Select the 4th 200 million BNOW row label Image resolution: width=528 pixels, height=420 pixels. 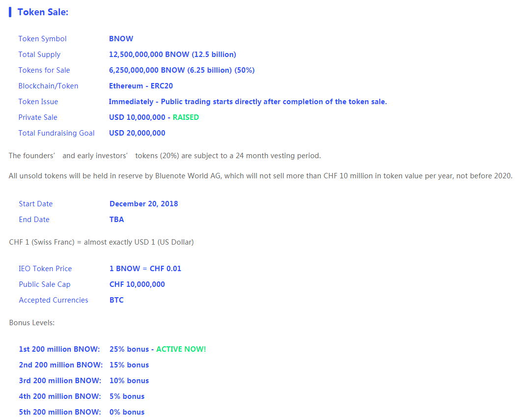60,396
